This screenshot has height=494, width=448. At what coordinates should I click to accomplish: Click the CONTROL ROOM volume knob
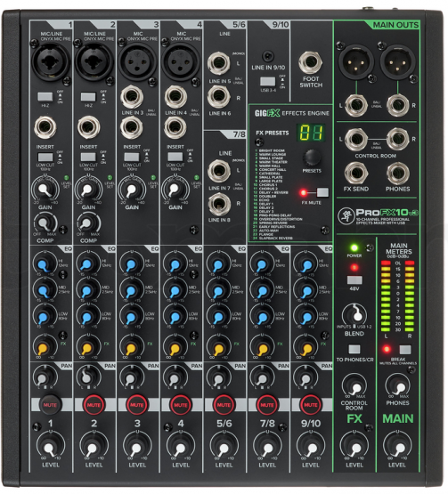tap(354, 386)
